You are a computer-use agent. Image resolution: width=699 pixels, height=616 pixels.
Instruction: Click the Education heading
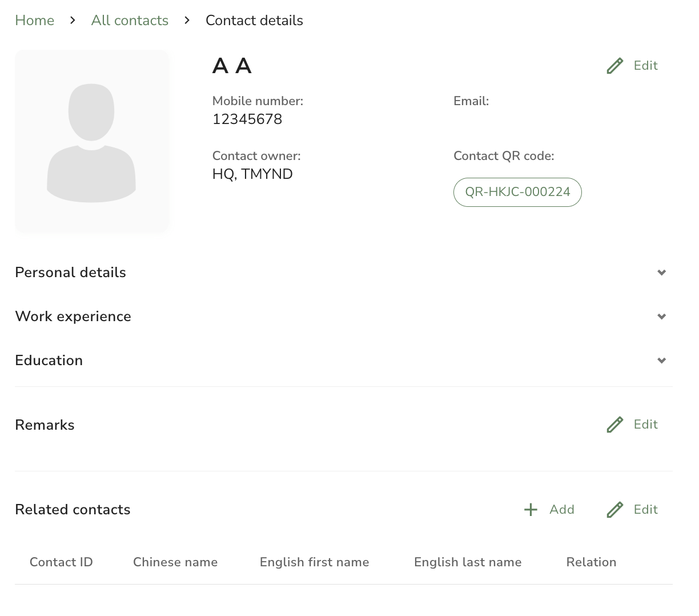pos(49,361)
